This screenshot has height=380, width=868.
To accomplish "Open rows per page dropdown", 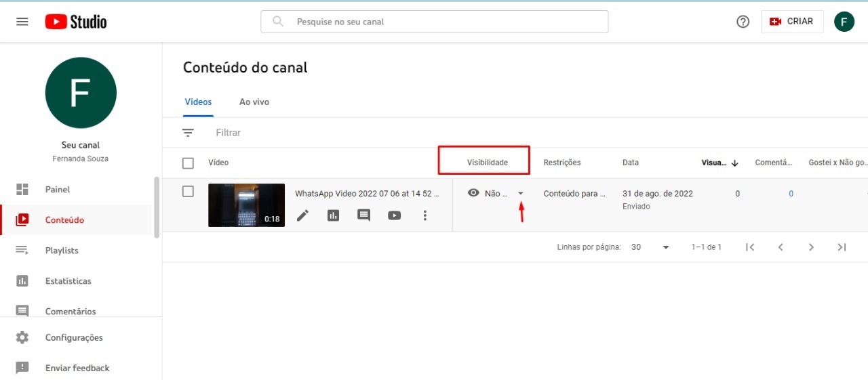I will tap(665, 247).
